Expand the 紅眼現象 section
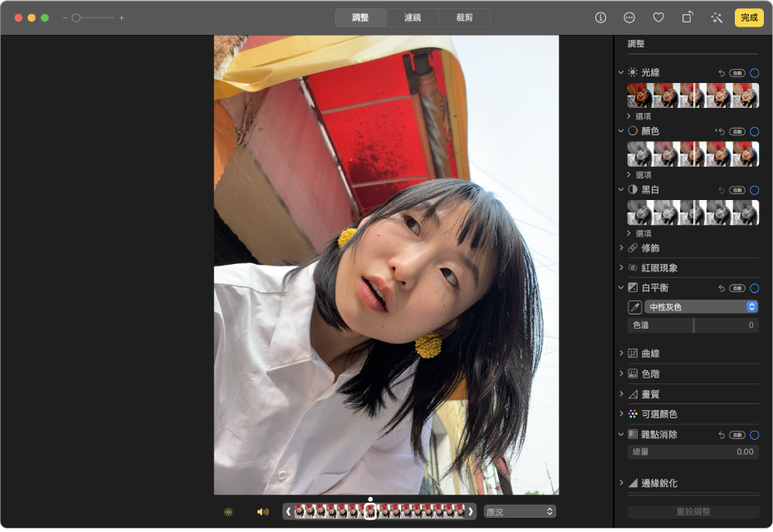The image size is (773, 532). [x=621, y=267]
